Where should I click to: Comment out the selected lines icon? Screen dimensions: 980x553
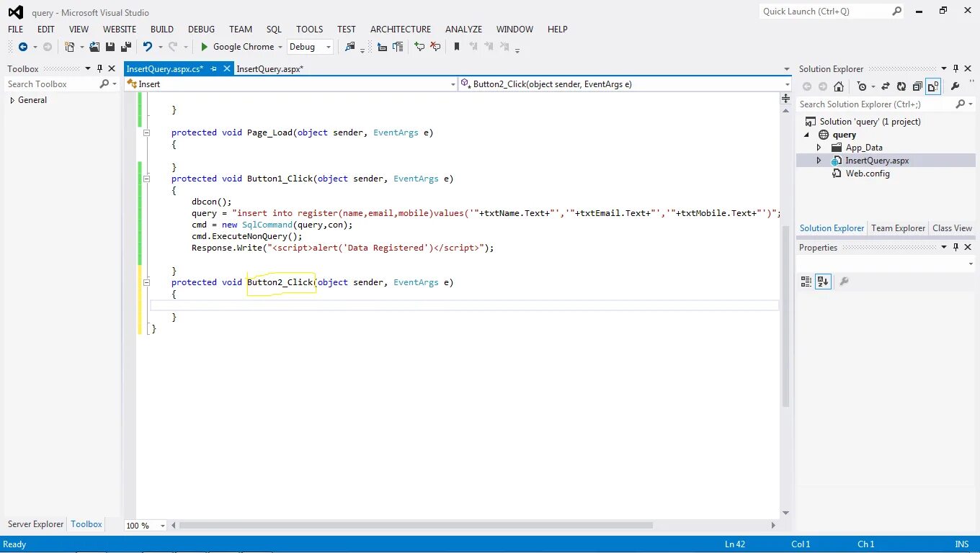pos(419,47)
